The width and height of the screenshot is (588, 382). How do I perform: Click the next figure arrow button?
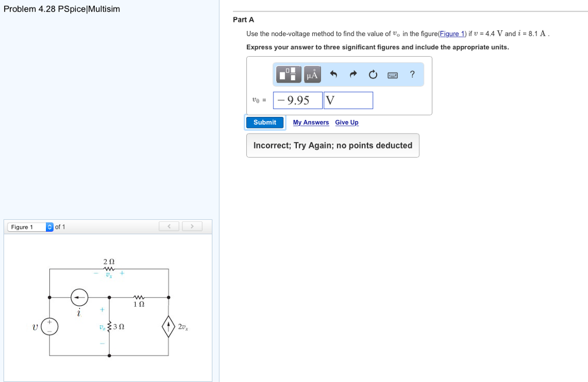(x=192, y=227)
